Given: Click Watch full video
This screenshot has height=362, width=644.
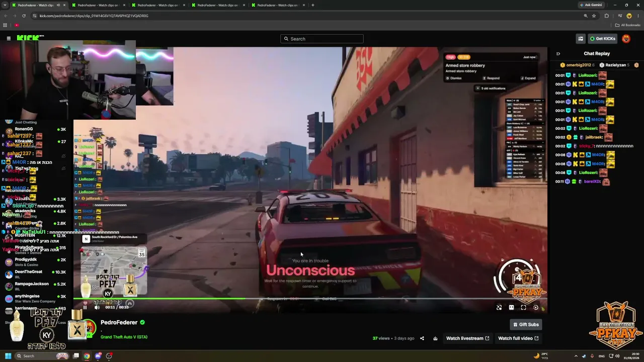Looking at the screenshot, I should click(518, 338).
